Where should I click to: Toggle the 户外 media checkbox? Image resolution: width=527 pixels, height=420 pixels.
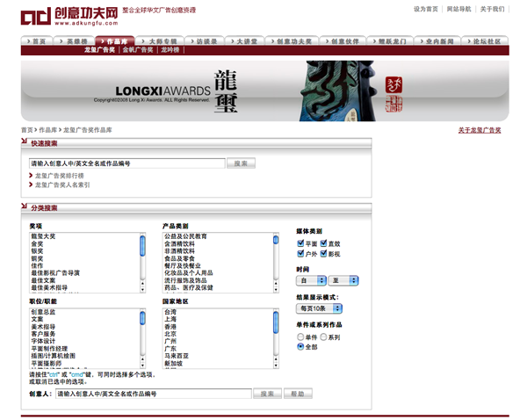coord(300,253)
